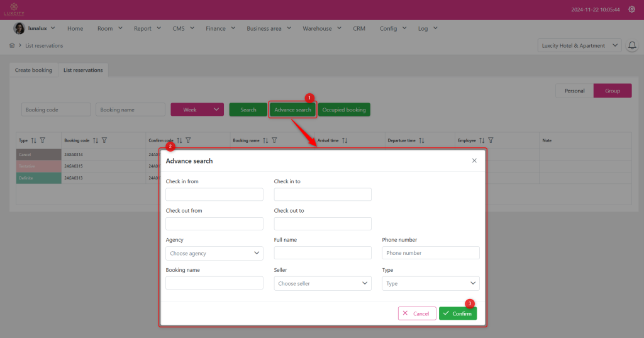Click the filter icon beside Employee
This screenshot has width=644, height=338.
[x=491, y=140]
